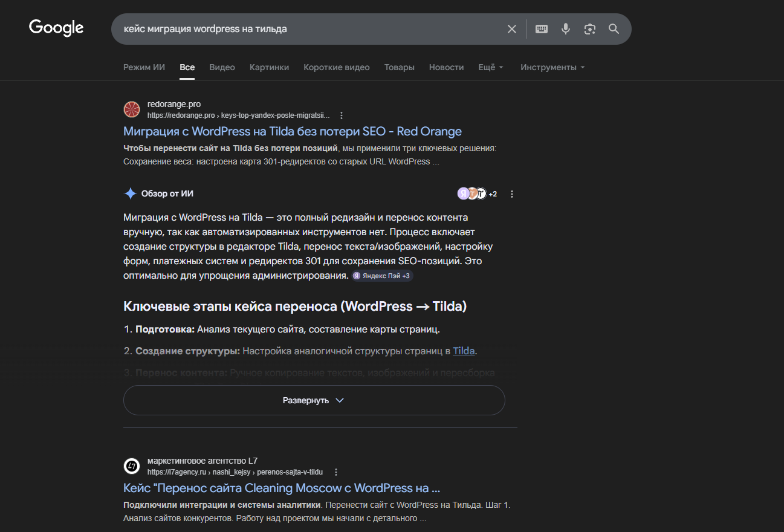784x532 pixels.
Task: Switch to Товары tab
Action: [400, 67]
